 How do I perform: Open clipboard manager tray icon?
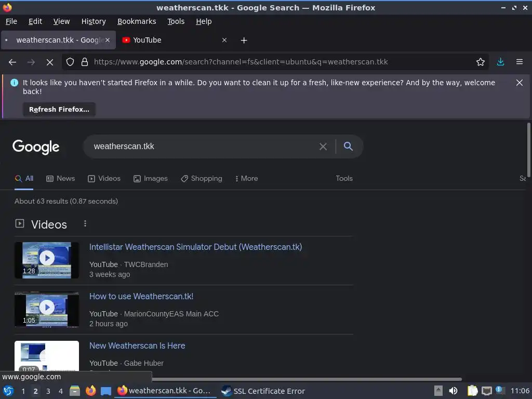point(472,391)
